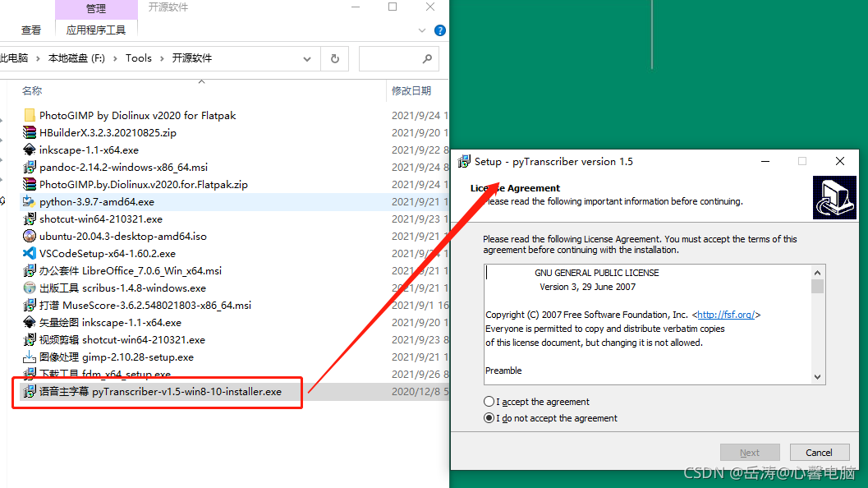The width and height of the screenshot is (868, 488).
Task: Click the 2021/9/1 date of MuseScore row
Action: click(x=420, y=305)
